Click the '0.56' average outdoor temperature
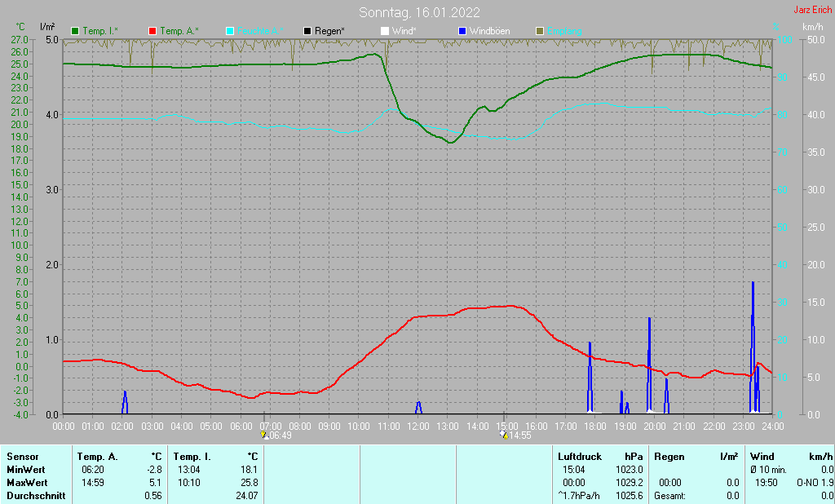The image size is (835, 504). (153, 496)
